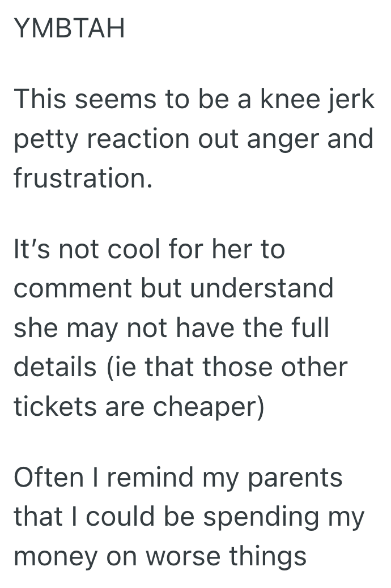Click the word 'details'

(x=56, y=366)
